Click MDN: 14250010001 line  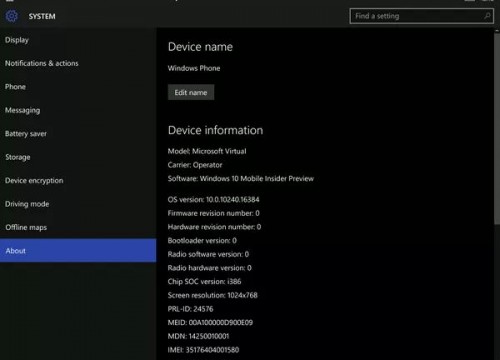pyautogui.click(x=198, y=336)
